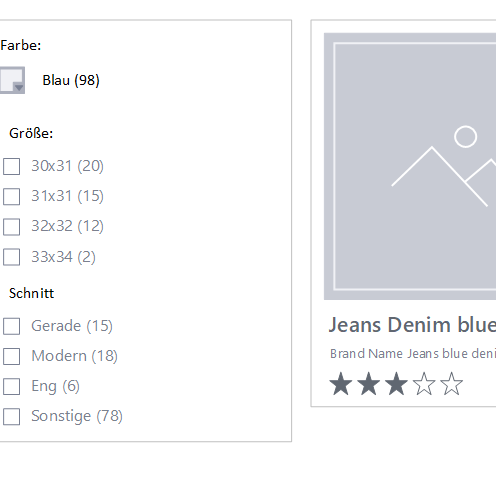Check the Eng (6) cut filter
This screenshot has width=496, height=496.
pos(12,386)
